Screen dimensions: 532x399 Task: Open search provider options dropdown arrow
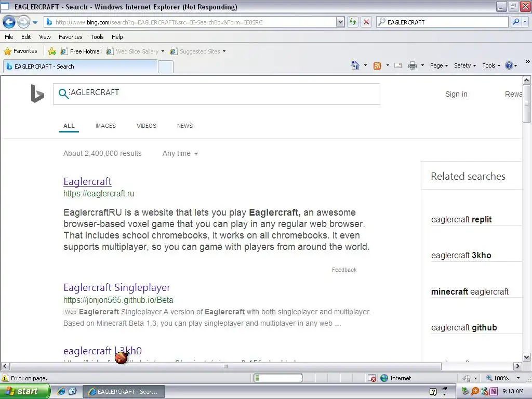click(x=525, y=22)
